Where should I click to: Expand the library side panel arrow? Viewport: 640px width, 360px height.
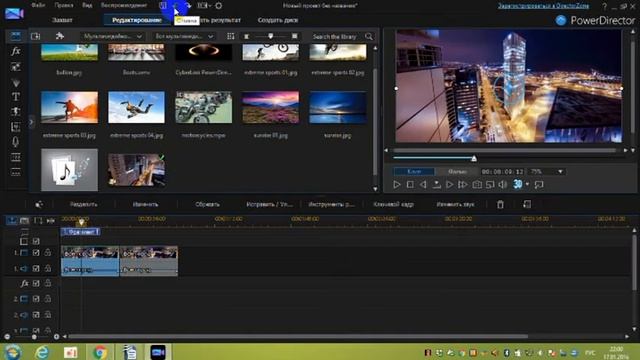[31, 122]
